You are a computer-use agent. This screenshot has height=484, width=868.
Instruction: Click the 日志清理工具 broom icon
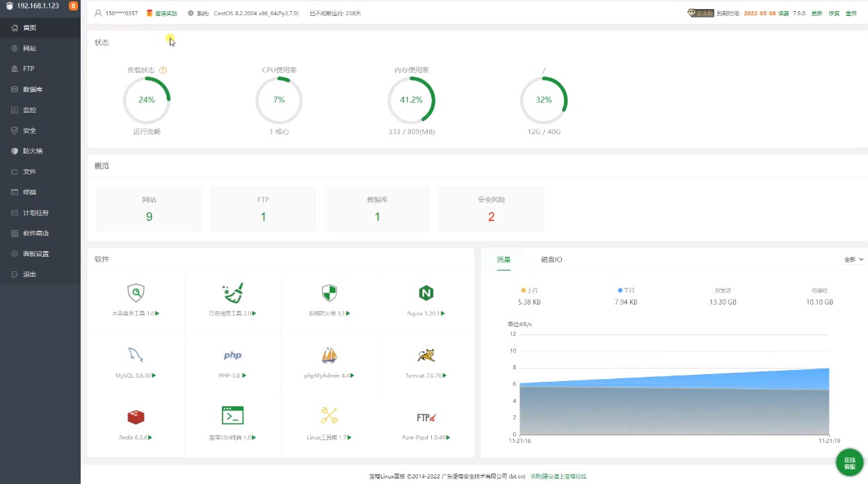click(x=232, y=293)
